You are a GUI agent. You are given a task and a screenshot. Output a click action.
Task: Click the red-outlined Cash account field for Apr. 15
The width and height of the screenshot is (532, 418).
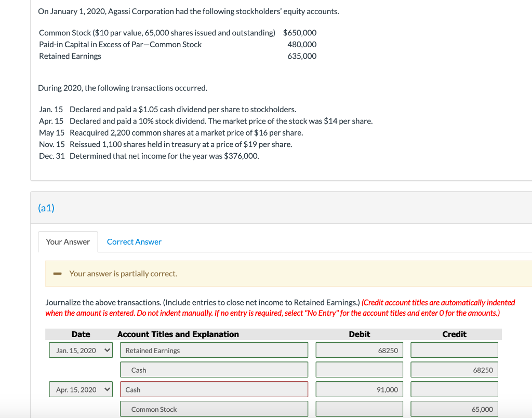pyautogui.click(x=214, y=389)
